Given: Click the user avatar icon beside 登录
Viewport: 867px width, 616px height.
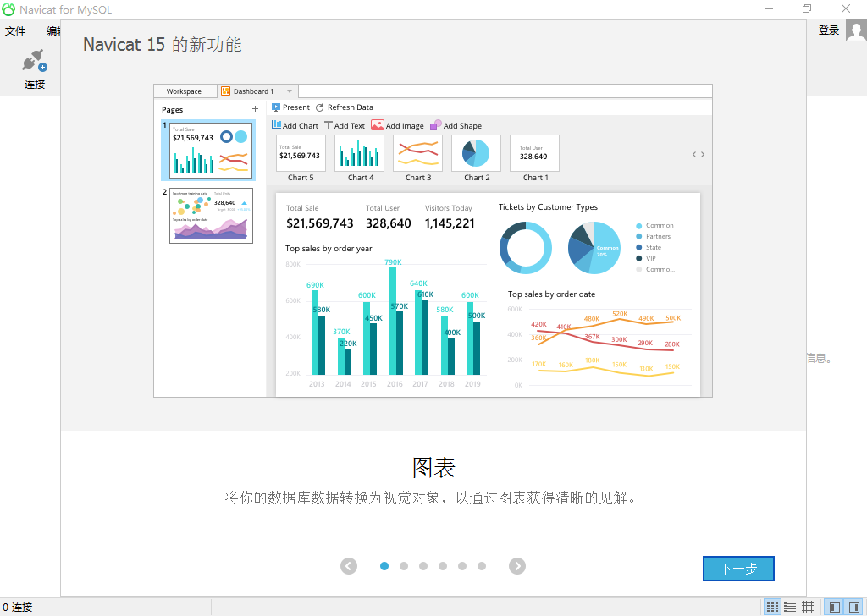Looking at the screenshot, I should [855, 31].
